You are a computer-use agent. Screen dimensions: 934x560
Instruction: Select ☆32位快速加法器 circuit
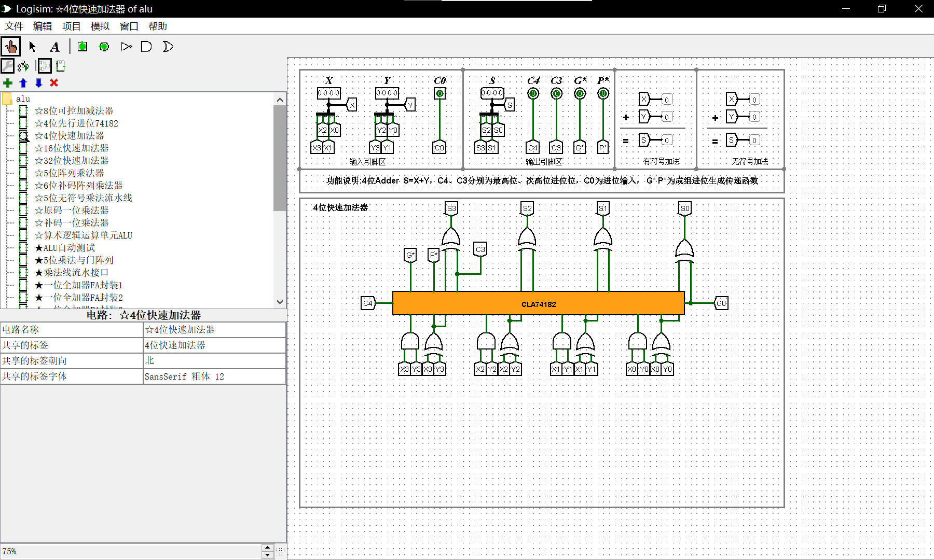72,160
